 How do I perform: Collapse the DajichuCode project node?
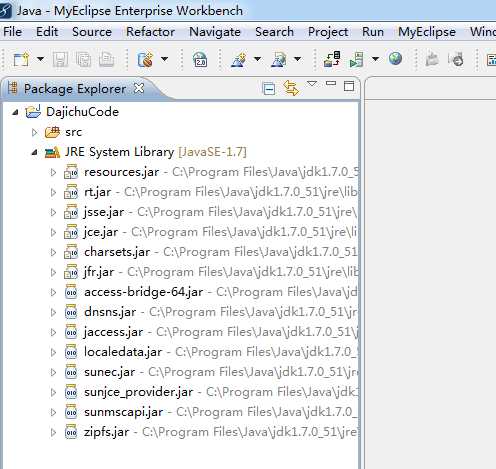[15, 112]
